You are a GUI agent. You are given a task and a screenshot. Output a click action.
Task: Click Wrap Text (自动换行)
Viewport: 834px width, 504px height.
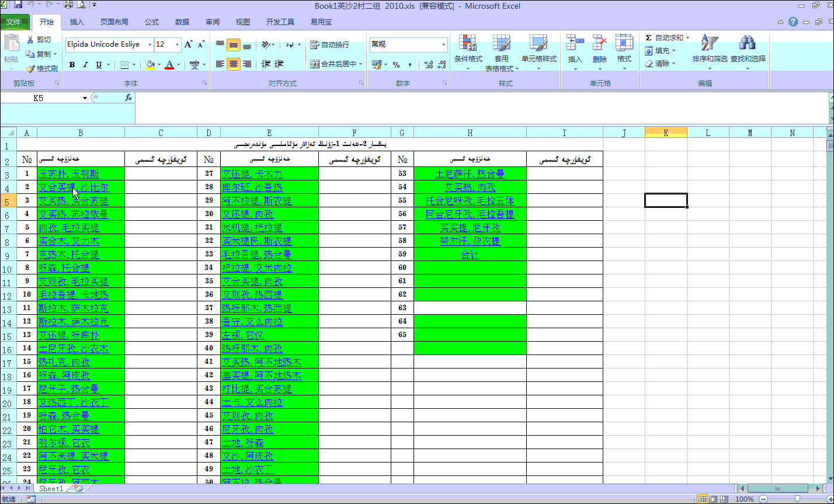[x=329, y=44]
